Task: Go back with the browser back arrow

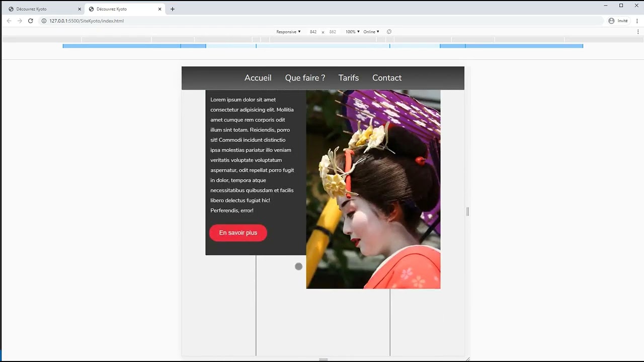Action: [x=9, y=21]
